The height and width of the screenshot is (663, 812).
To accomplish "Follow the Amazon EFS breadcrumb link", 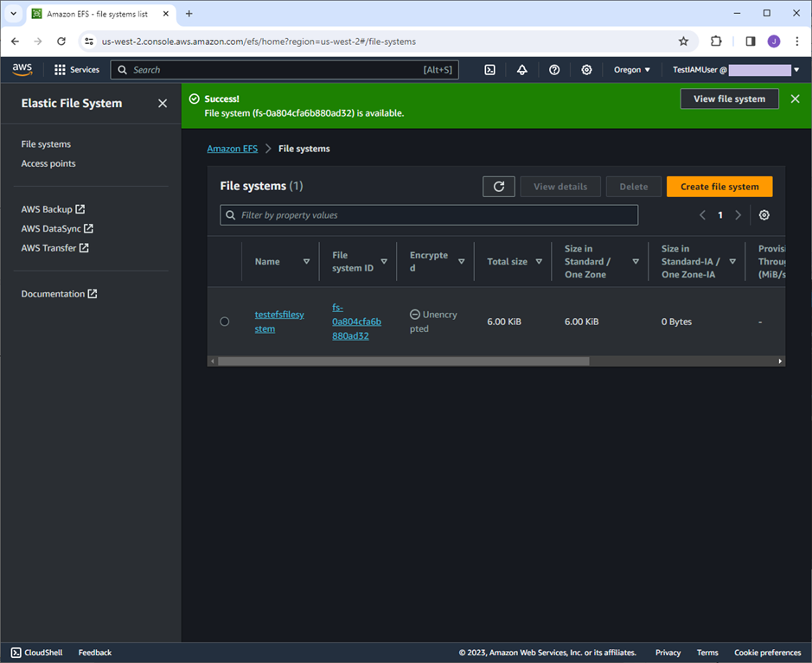I will pyautogui.click(x=233, y=149).
